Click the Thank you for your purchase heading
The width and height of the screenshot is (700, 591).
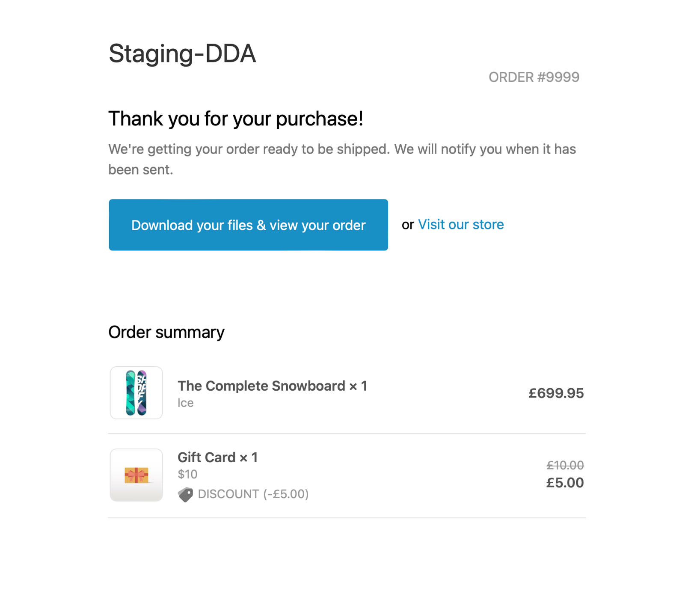click(235, 119)
